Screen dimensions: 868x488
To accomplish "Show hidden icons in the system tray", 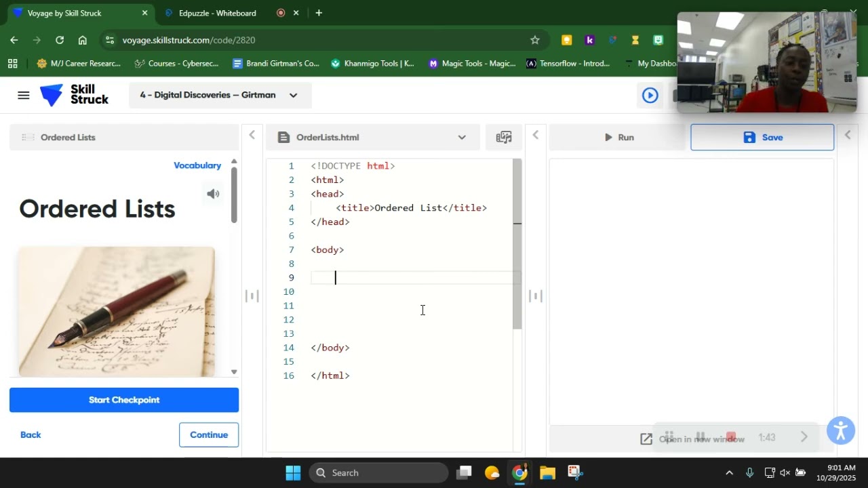I will (729, 472).
